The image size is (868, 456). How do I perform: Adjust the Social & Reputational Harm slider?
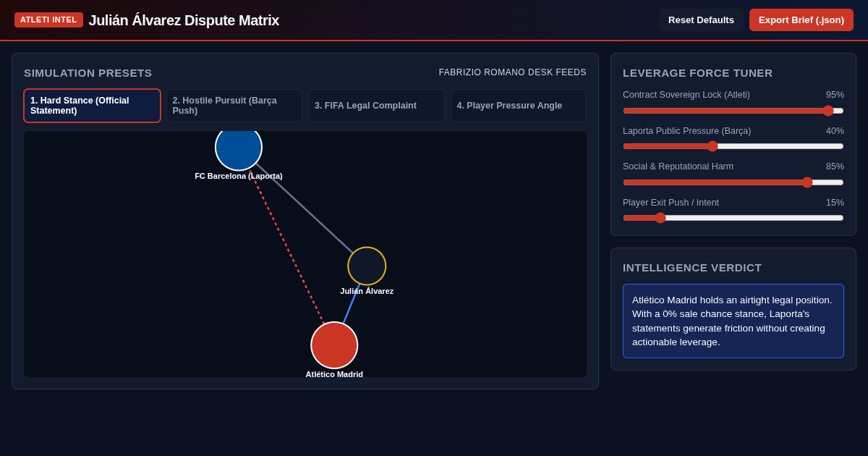click(733, 182)
